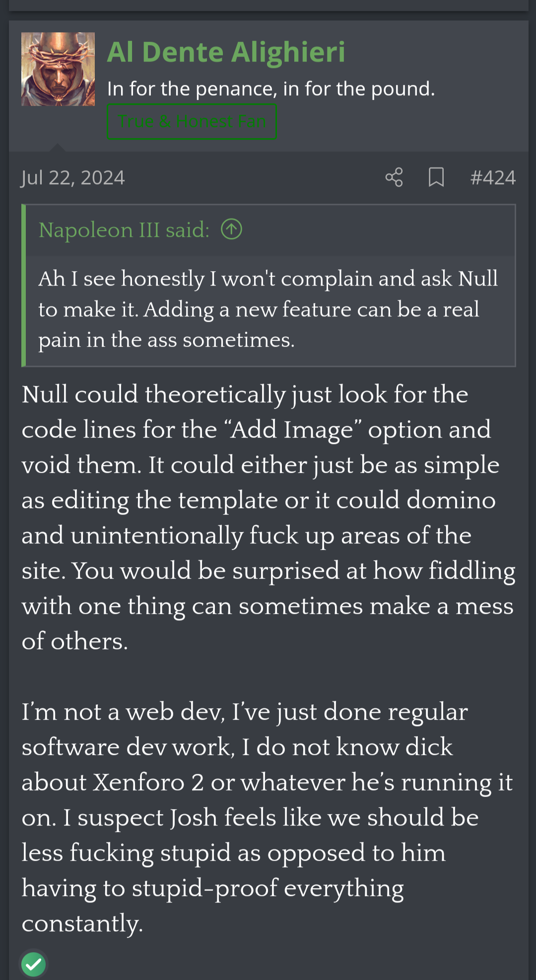This screenshot has height=980, width=536.
Task: Bookmark this post with the bookmark icon
Action: (x=436, y=177)
